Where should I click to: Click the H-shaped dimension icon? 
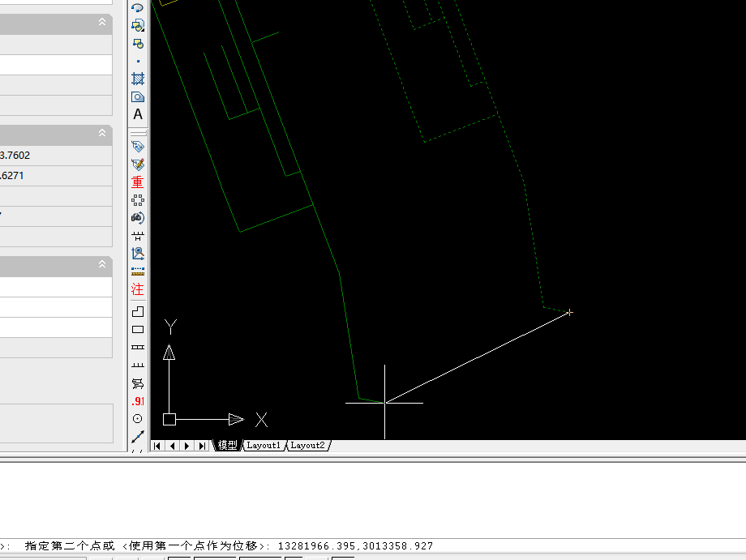pos(138,236)
